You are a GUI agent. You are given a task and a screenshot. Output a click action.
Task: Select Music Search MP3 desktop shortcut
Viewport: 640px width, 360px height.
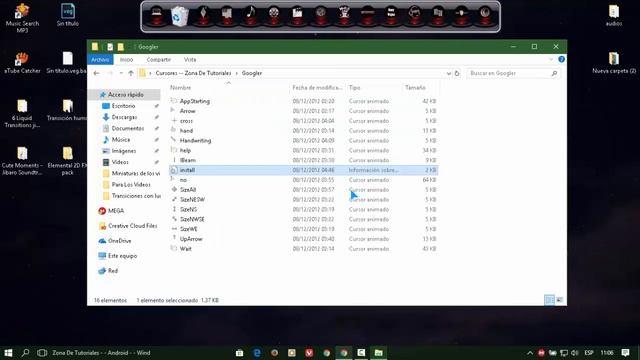tap(22, 18)
